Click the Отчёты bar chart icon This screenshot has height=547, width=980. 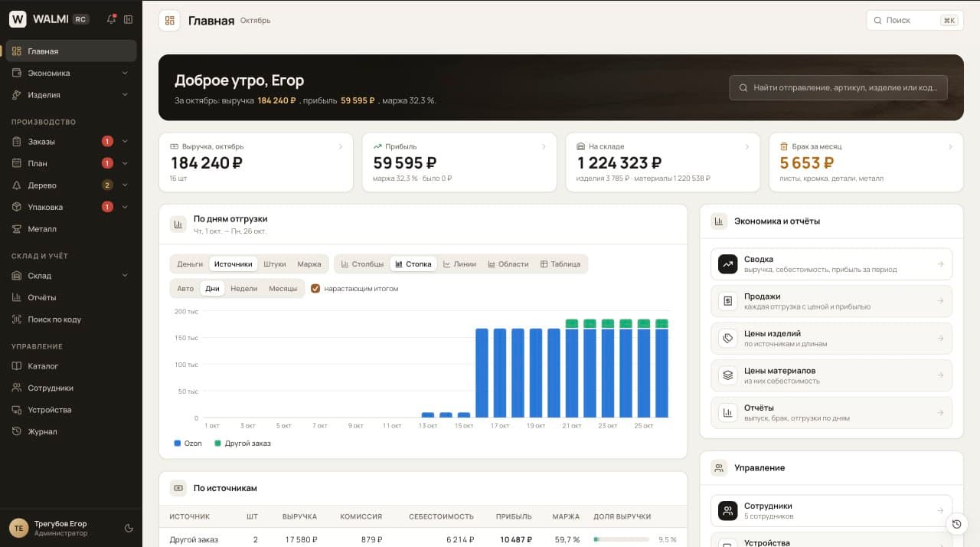point(727,412)
